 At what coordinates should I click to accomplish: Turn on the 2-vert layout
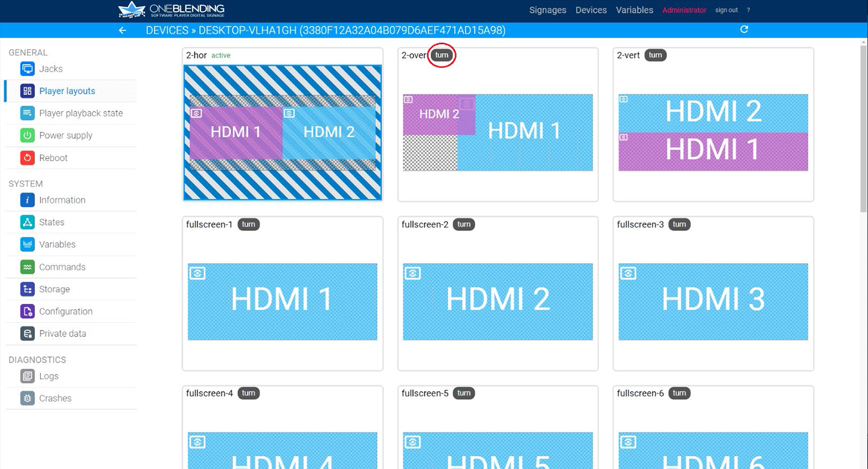click(655, 55)
